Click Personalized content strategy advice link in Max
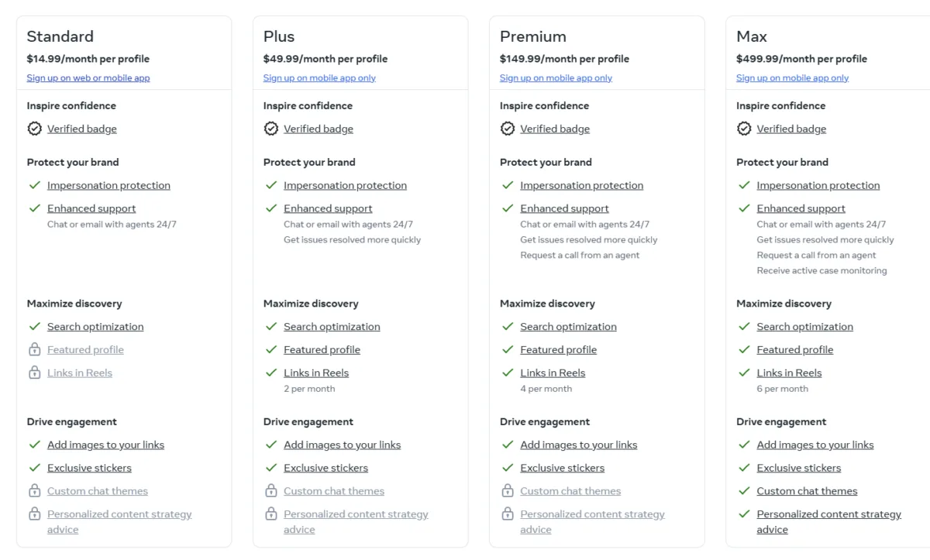The width and height of the screenshot is (930, 560). click(x=829, y=522)
